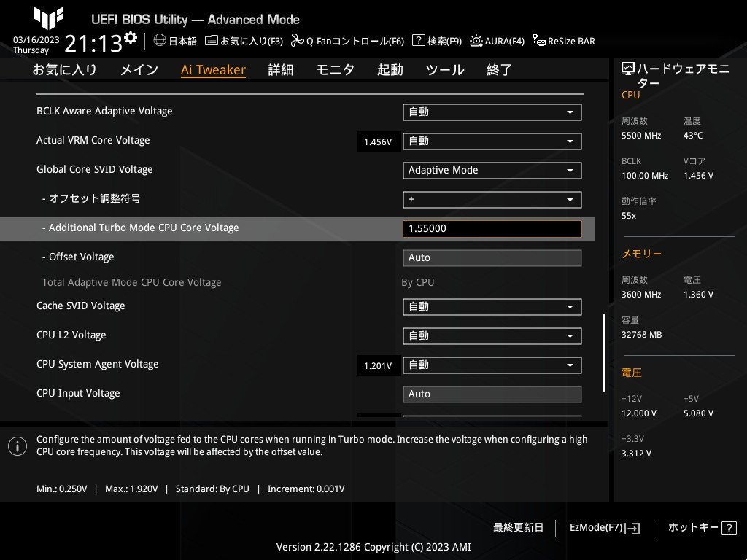Switch to the モニタ tab
Viewport: 747px width, 560px height.
point(336,70)
